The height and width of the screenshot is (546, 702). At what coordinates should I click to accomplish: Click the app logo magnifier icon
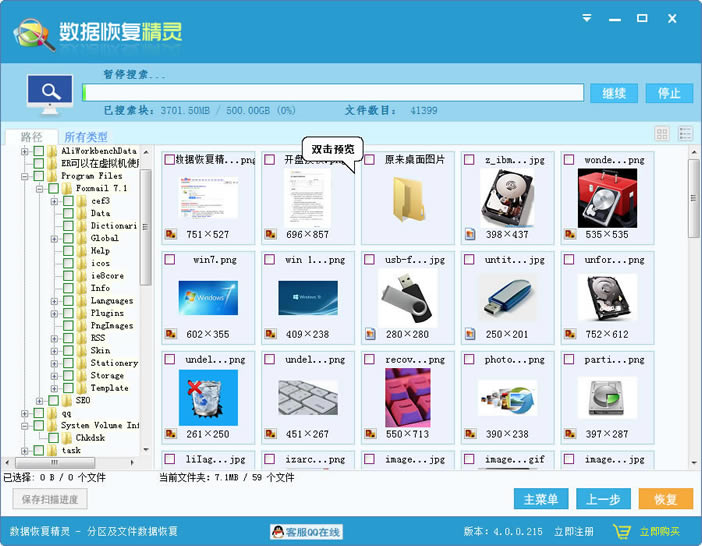point(34,34)
